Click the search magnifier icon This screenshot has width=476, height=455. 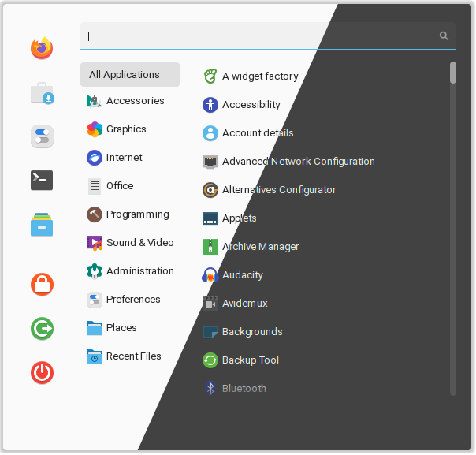[x=444, y=35]
